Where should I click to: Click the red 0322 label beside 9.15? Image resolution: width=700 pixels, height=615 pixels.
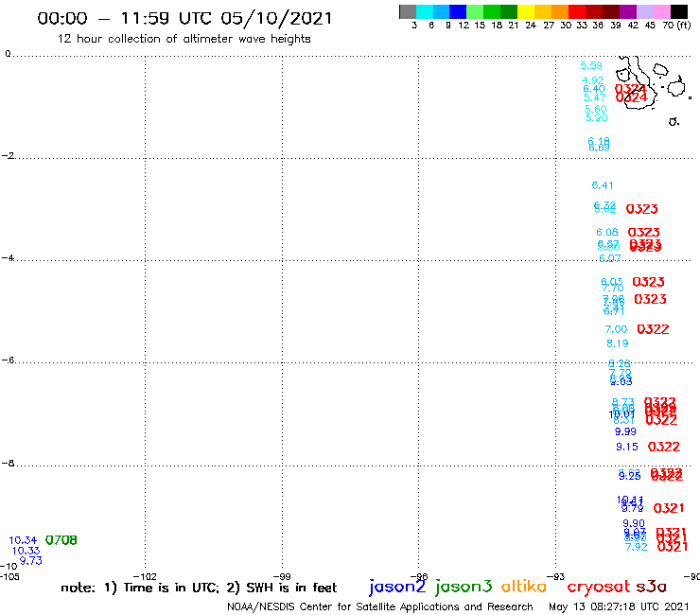pos(664,447)
